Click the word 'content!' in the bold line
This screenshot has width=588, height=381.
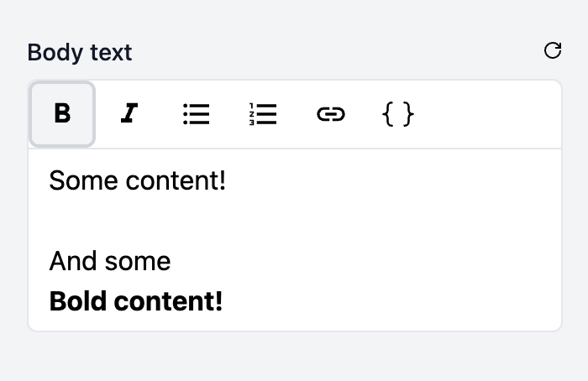(x=168, y=301)
